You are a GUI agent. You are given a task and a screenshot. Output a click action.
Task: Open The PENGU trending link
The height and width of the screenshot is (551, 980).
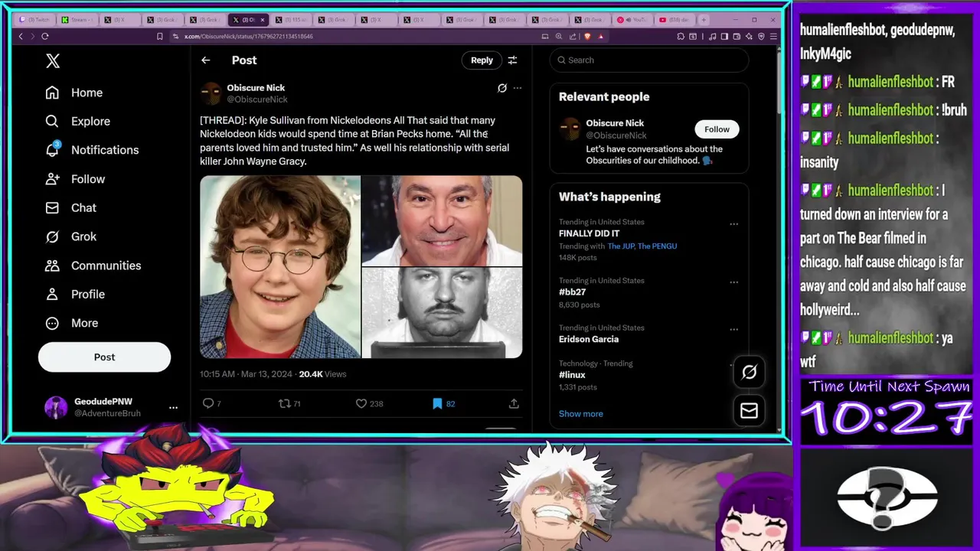(658, 246)
